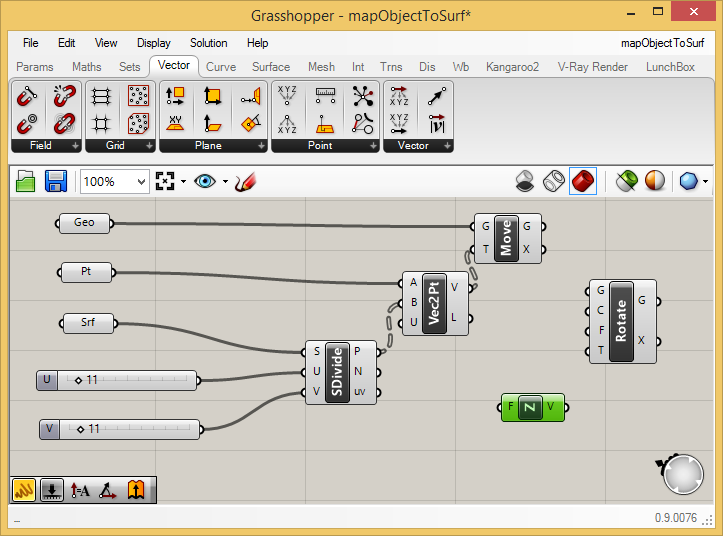This screenshot has height=536, width=723.
Task: Expand the Plane panel plus arrow
Action: [x=261, y=146]
